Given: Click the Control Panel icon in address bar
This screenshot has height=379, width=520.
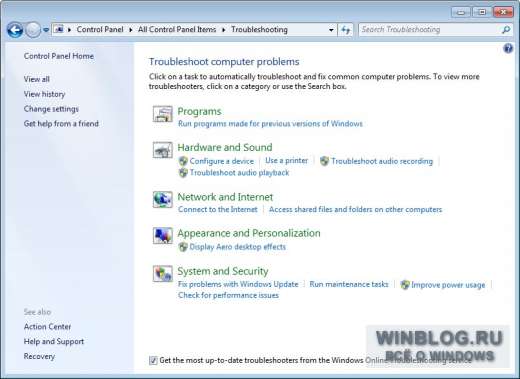Looking at the screenshot, I should (x=59, y=29).
